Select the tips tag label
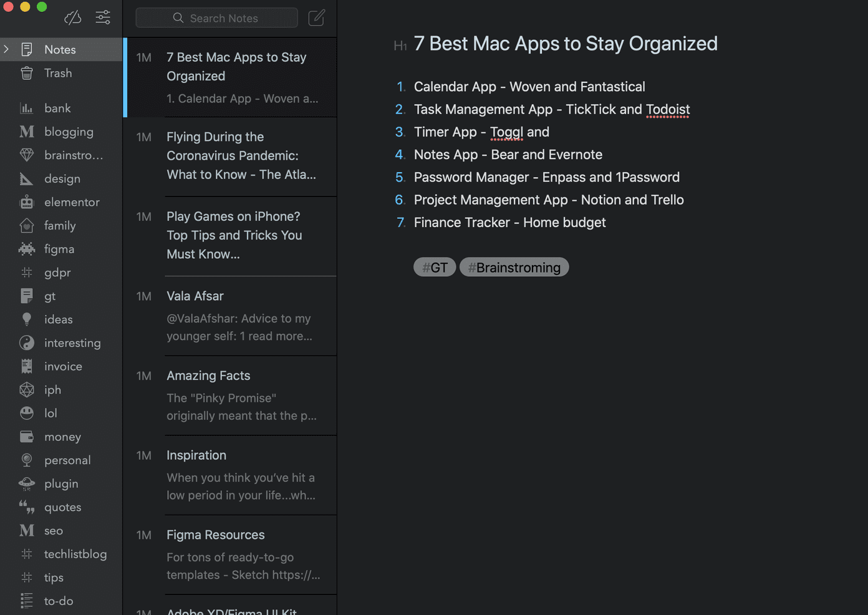The width and height of the screenshot is (868, 615). click(54, 578)
